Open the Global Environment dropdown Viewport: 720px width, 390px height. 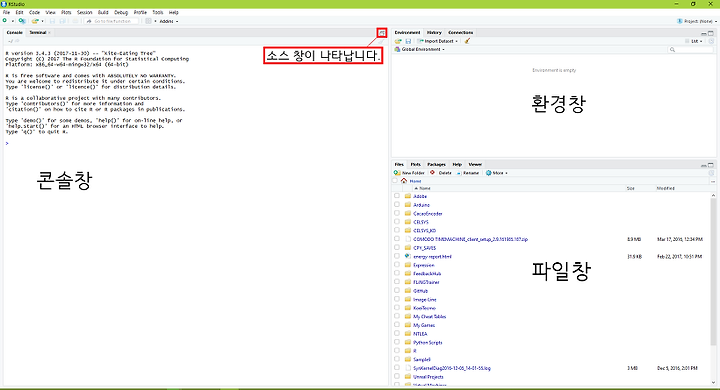point(420,49)
